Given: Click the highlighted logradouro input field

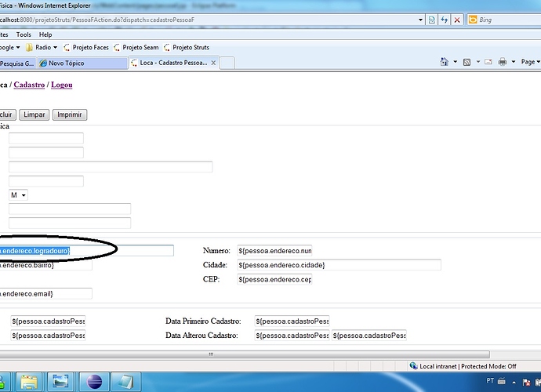Looking at the screenshot, I should click(x=86, y=251).
